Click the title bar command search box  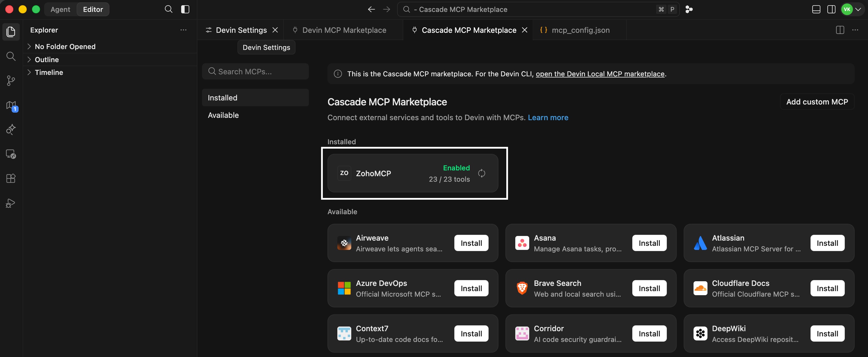coord(538,9)
